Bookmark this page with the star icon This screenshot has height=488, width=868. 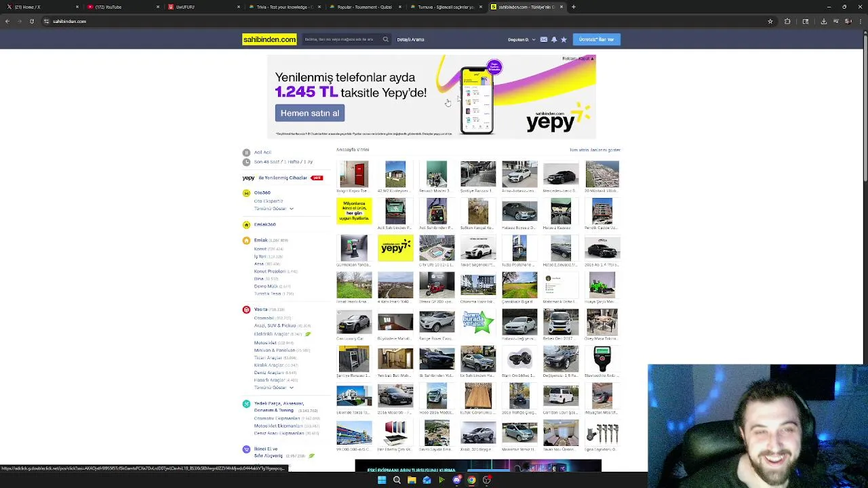770,21
